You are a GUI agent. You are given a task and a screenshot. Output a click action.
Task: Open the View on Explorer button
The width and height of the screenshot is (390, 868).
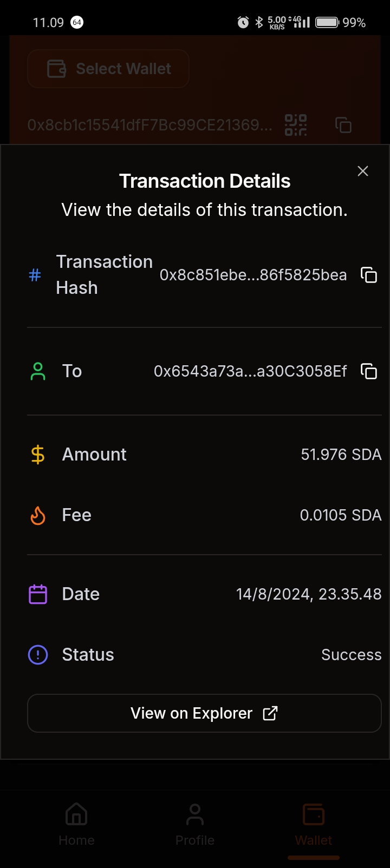(x=204, y=713)
